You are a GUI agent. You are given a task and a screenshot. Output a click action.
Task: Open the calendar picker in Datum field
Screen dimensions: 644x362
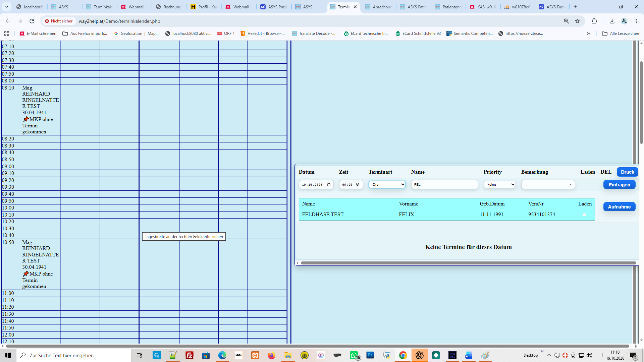329,185
